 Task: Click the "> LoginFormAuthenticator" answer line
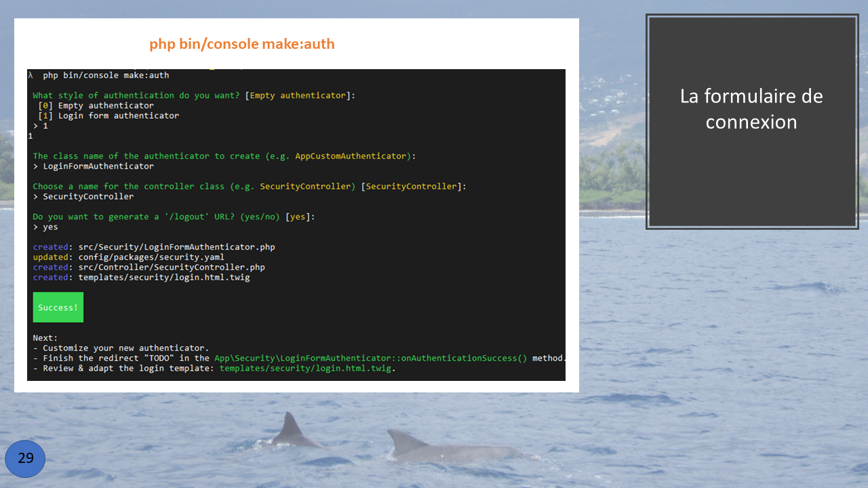pyautogui.click(x=94, y=166)
